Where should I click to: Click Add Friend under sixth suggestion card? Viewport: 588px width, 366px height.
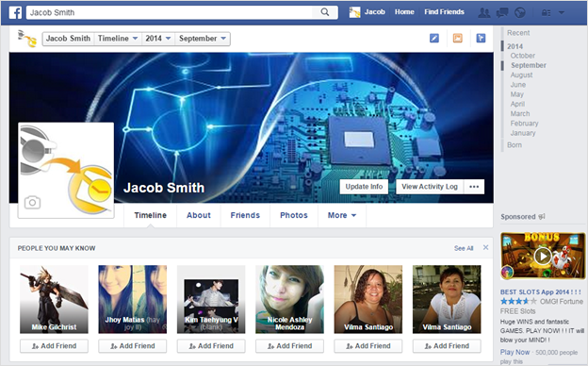tap(447, 346)
